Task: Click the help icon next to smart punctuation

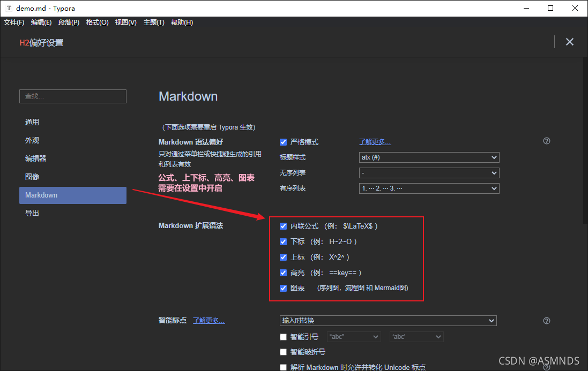Action: (546, 320)
